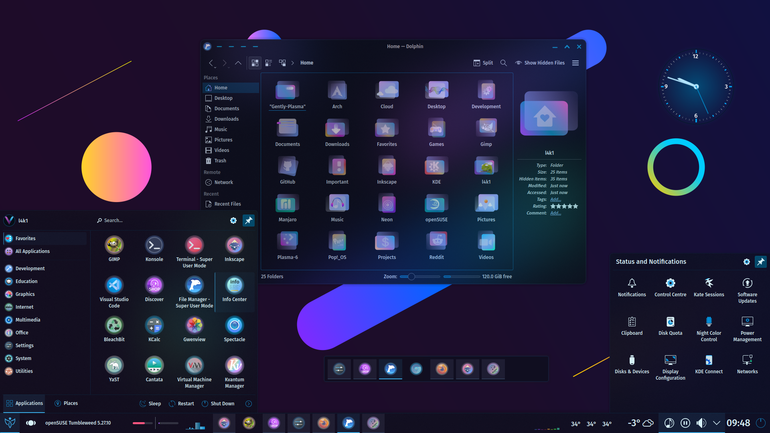Image resolution: width=770 pixels, height=433 pixels.
Task: Click the Shut Down button
Action: pos(218,404)
